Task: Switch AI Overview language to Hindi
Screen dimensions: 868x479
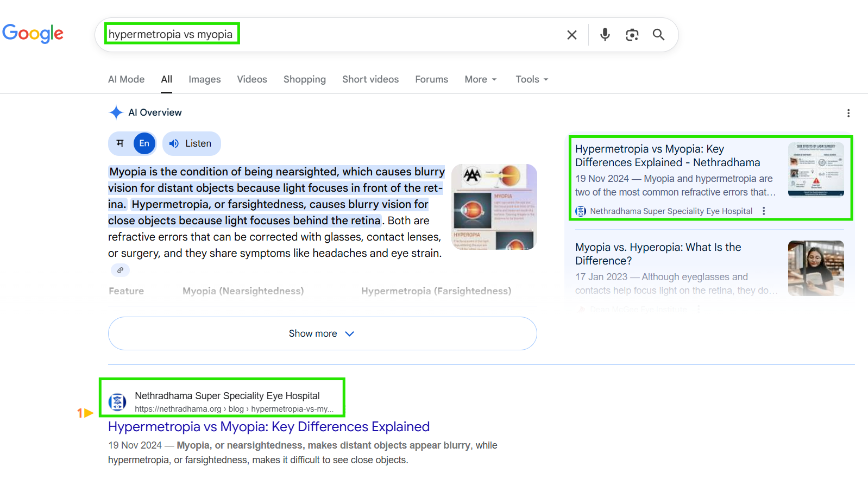Action: [121, 143]
